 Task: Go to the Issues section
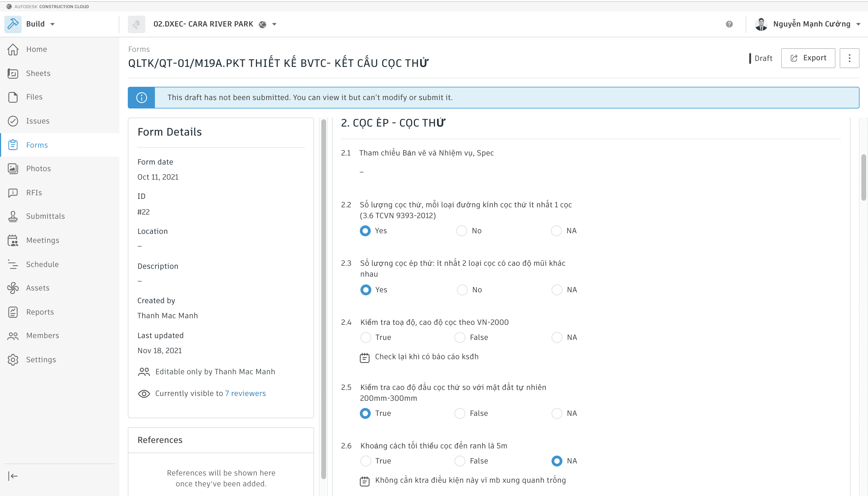[37, 121]
